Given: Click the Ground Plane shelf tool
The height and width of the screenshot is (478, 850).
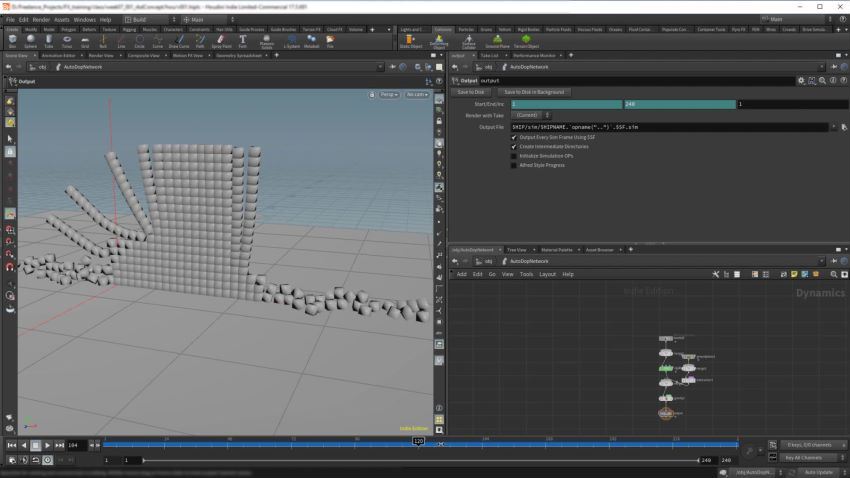Looking at the screenshot, I should [497, 41].
